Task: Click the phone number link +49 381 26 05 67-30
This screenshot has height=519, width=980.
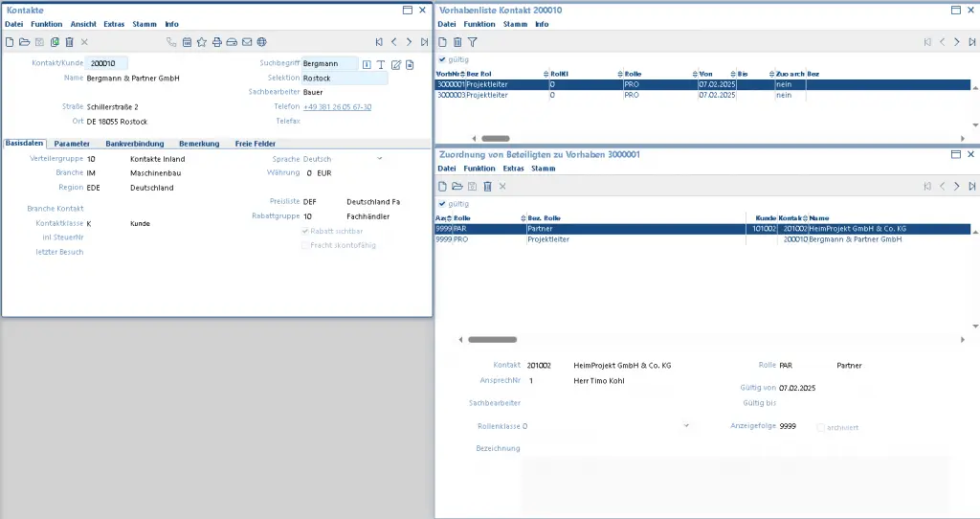Action: coord(337,106)
